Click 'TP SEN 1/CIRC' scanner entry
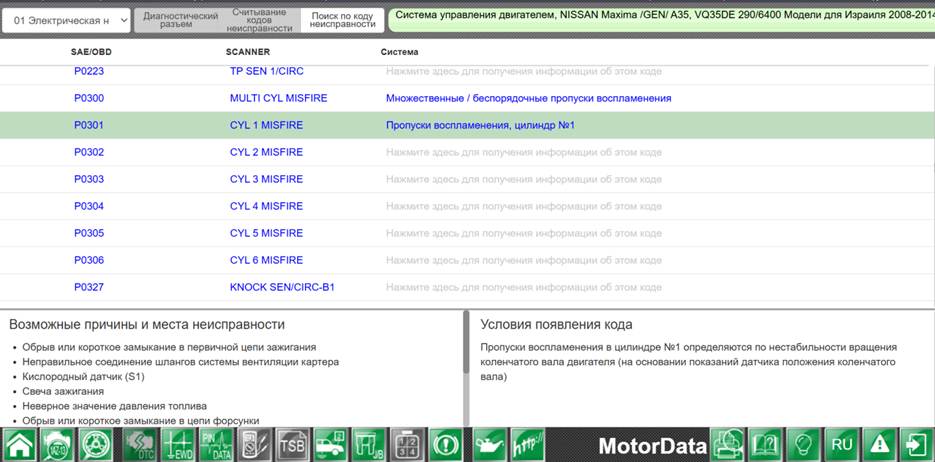This screenshot has height=462, width=935. point(267,71)
